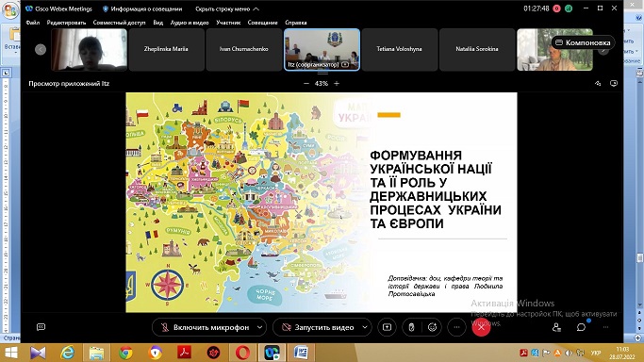
Task: Click the volume speaker tray icon
Action: (x=569, y=353)
